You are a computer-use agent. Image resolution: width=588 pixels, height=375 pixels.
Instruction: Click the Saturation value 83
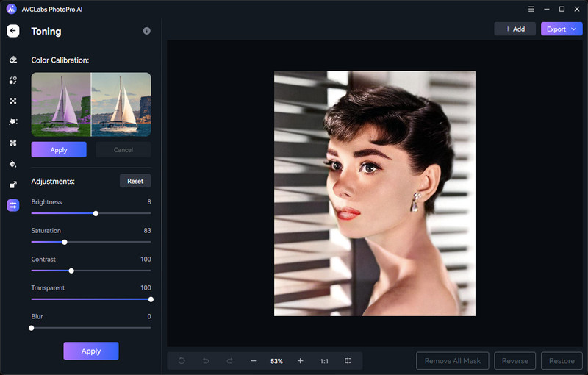point(148,231)
